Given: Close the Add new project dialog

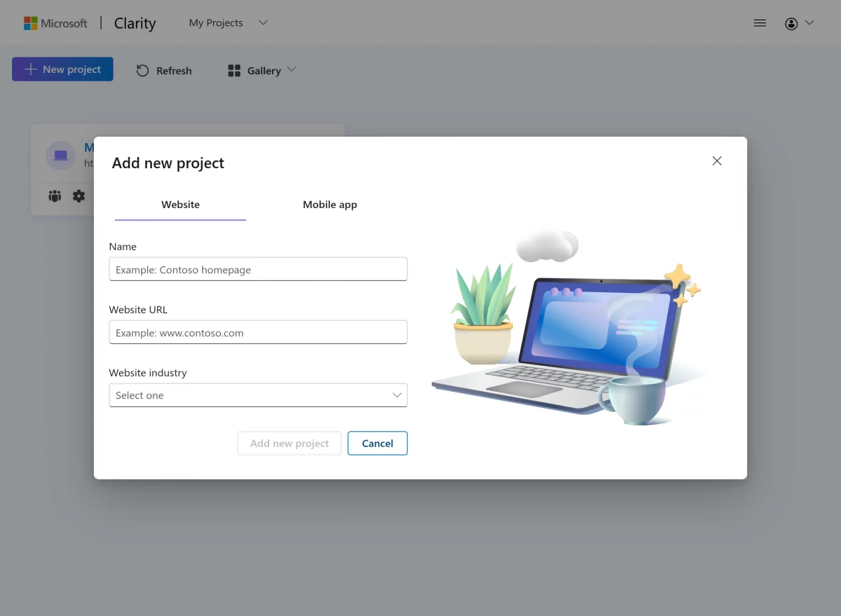Looking at the screenshot, I should click(x=717, y=160).
